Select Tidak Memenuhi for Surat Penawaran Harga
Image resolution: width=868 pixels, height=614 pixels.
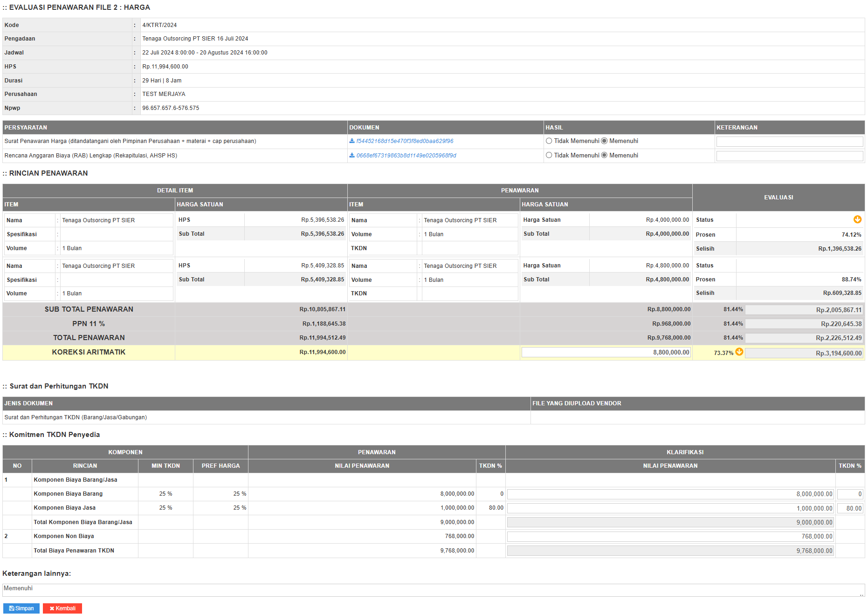pyautogui.click(x=549, y=141)
